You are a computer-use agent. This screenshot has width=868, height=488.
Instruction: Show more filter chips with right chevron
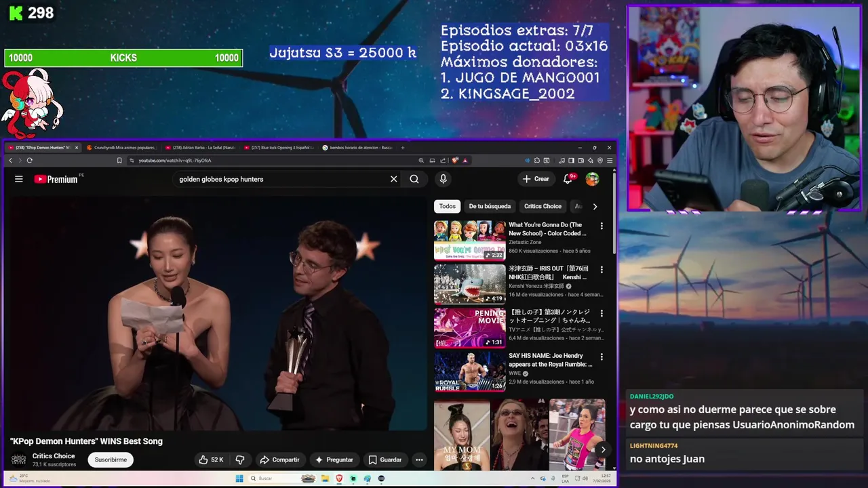[x=595, y=206]
